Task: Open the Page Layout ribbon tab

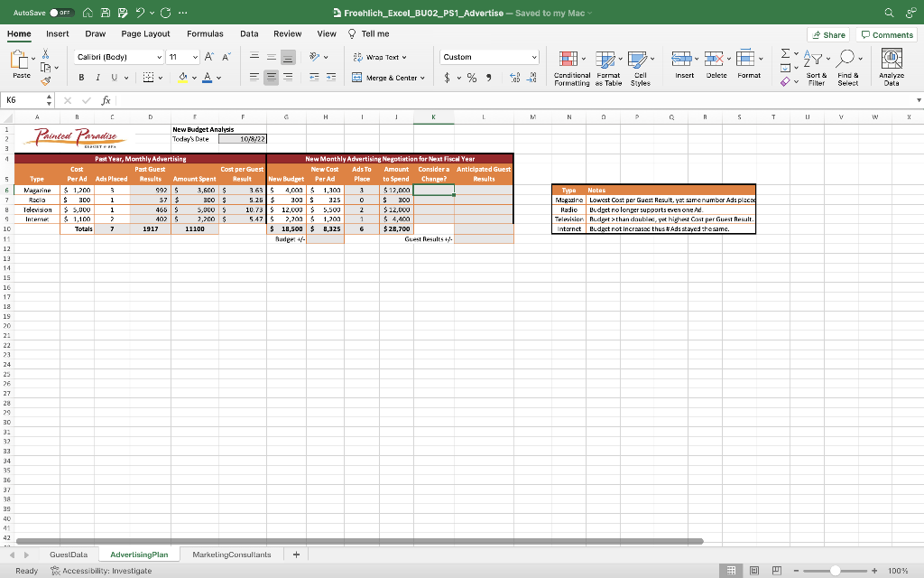Action: coord(145,33)
